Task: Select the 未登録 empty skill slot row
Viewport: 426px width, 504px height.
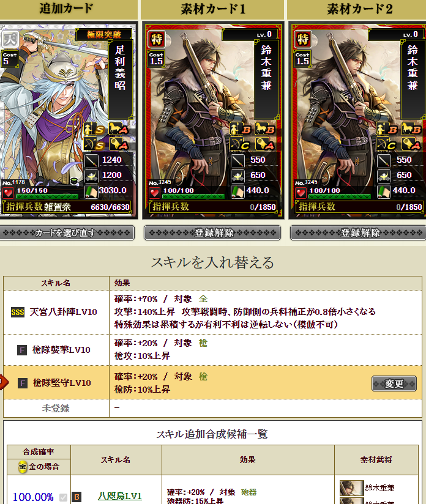Action: pyautogui.click(x=212, y=408)
